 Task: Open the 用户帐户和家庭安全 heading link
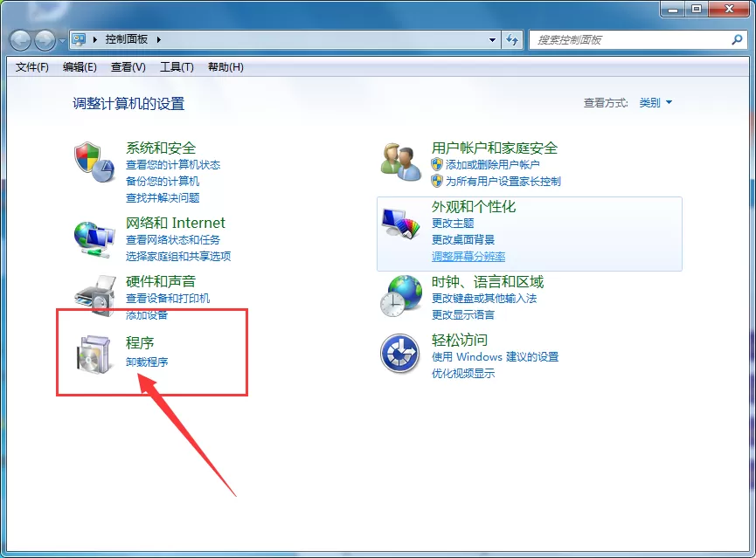point(494,148)
